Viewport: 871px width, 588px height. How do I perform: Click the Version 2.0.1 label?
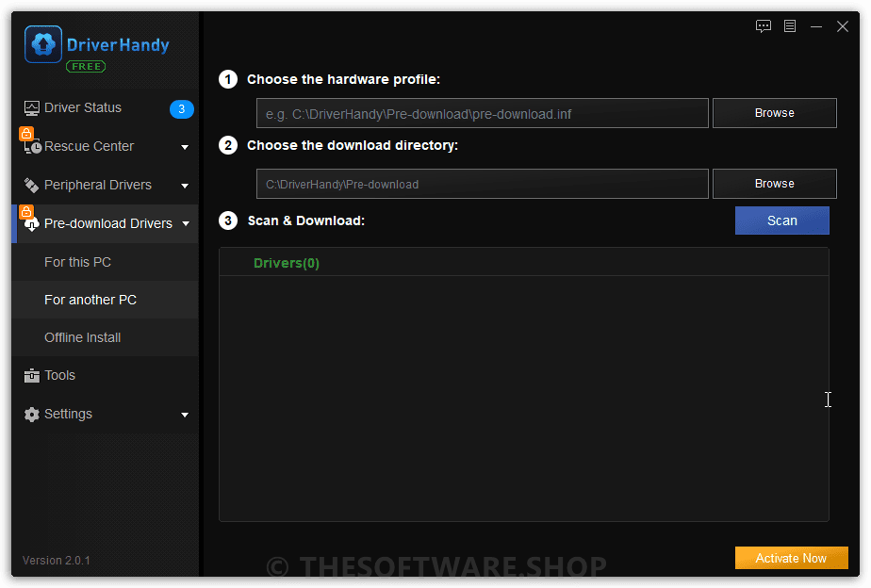57,561
